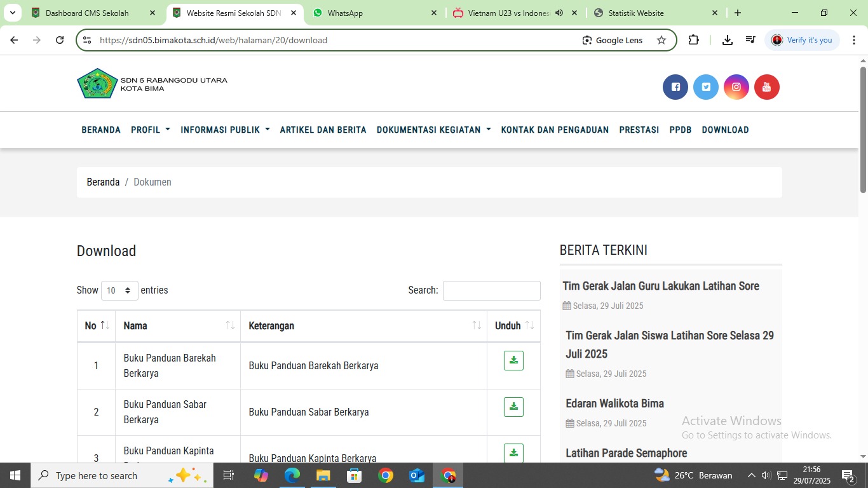Image resolution: width=868 pixels, height=488 pixels.
Task: Open Task View on the taskbar
Action: [x=229, y=475]
